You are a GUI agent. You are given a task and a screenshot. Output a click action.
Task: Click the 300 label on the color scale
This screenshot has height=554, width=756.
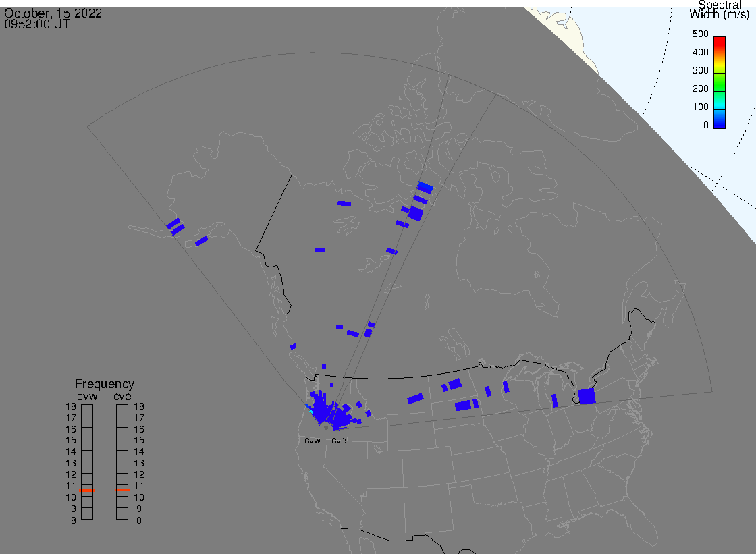coord(700,70)
